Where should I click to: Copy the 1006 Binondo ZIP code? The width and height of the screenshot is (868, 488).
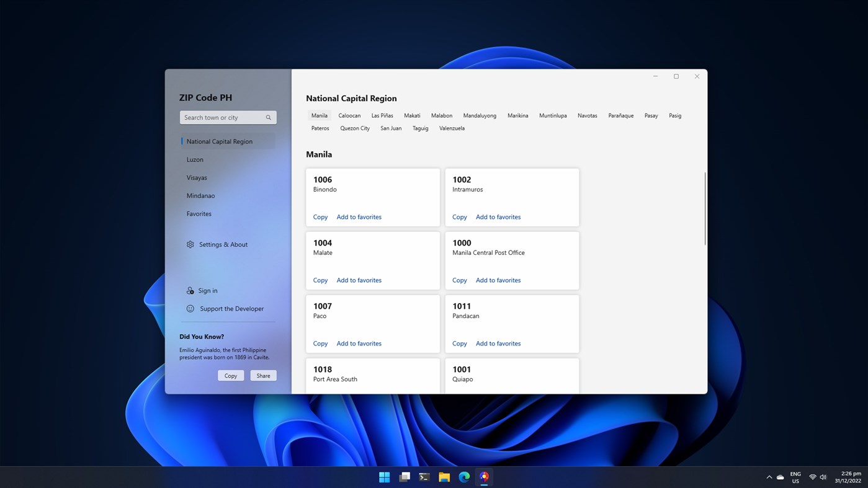(x=320, y=217)
